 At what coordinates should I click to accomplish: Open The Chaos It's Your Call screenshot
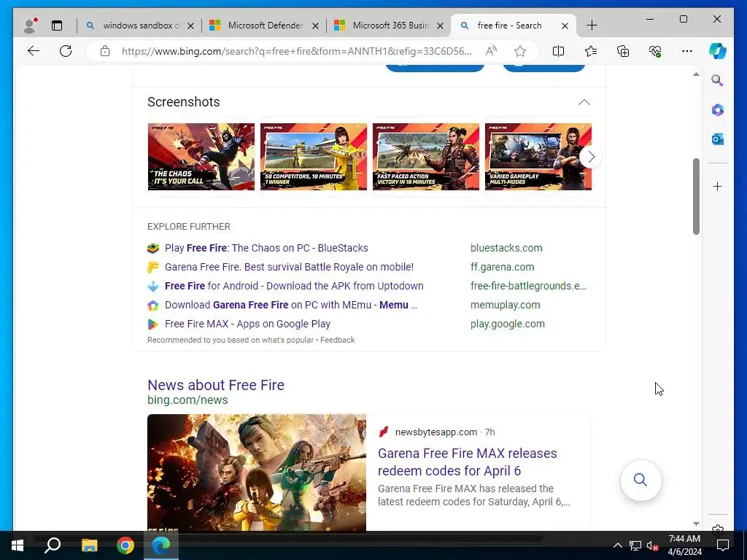[x=201, y=157]
